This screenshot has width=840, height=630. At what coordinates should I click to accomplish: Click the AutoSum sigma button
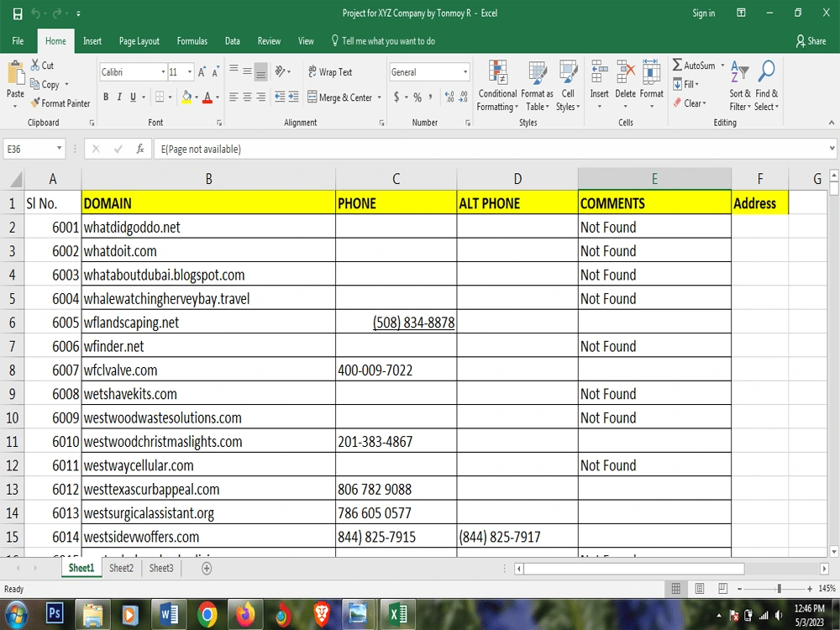coord(695,66)
